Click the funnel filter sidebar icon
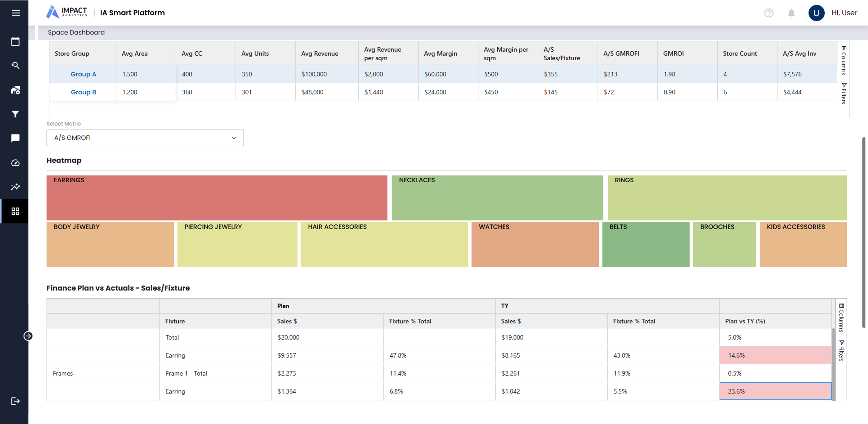The image size is (868, 424). 15,114
